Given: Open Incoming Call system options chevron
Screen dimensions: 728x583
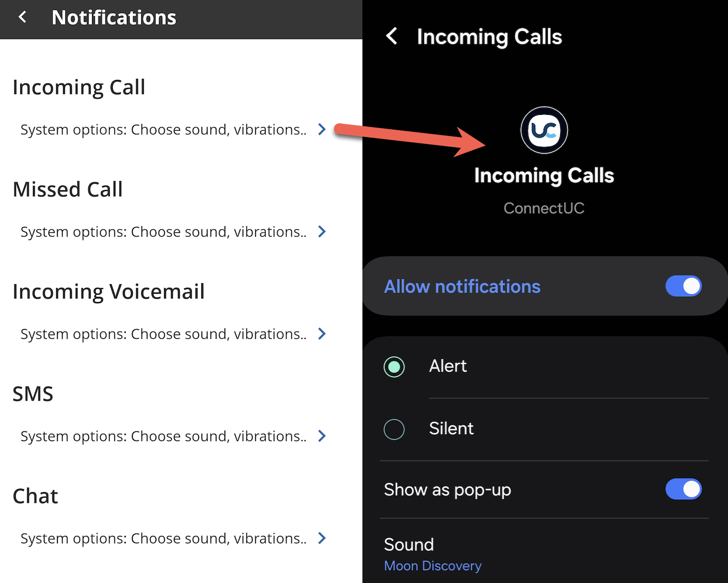Looking at the screenshot, I should pyautogui.click(x=322, y=129).
